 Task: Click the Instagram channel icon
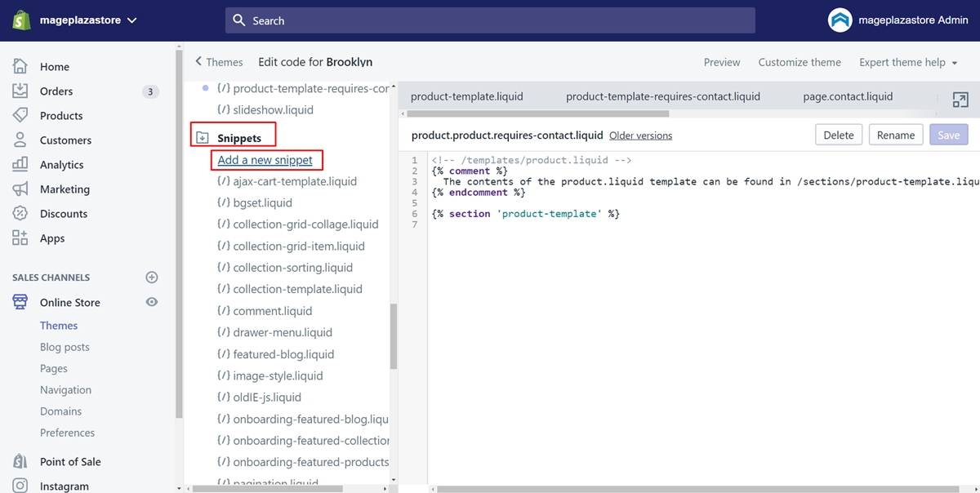pos(20,486)
